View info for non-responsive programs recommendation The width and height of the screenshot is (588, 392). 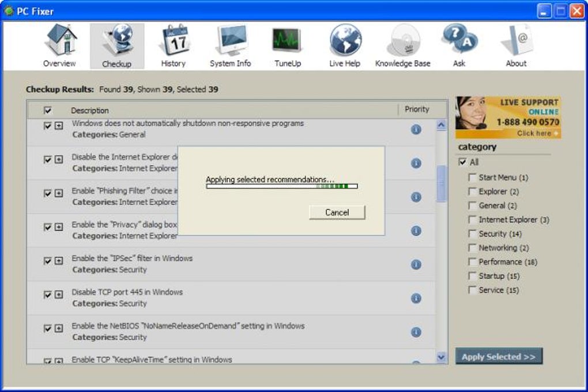click(416, 129)
